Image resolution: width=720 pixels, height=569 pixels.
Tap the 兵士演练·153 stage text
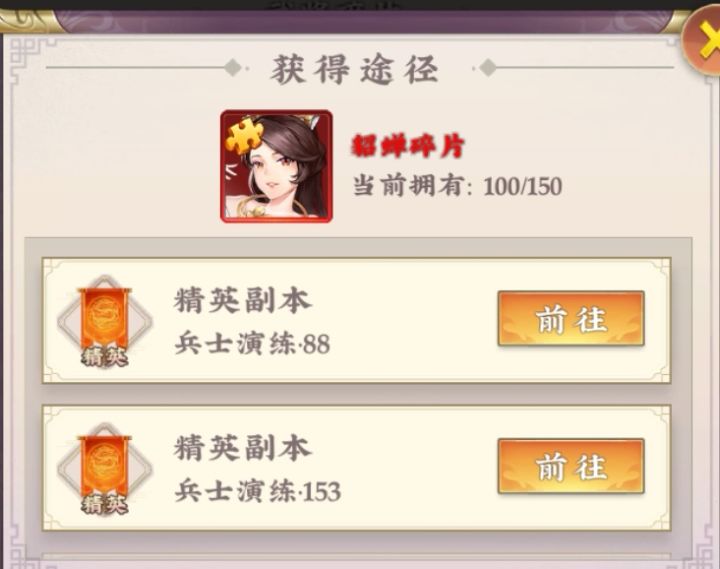click(258, 491)
